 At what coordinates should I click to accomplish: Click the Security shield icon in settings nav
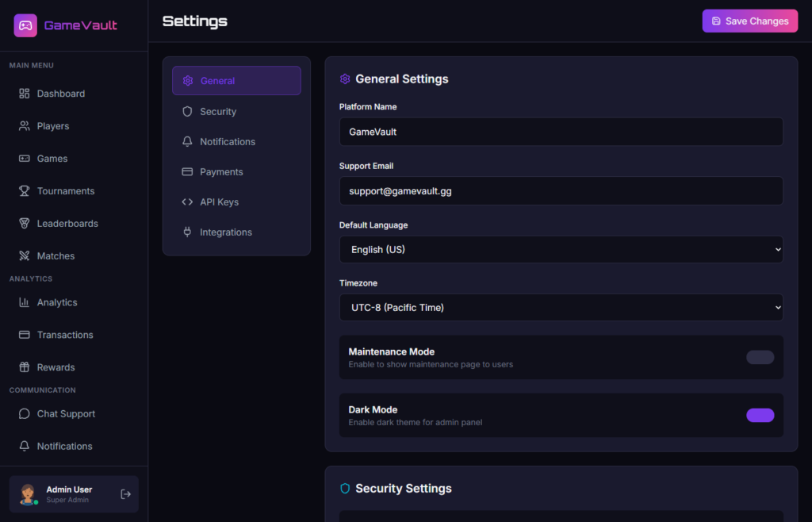click(x=187, y=111)
